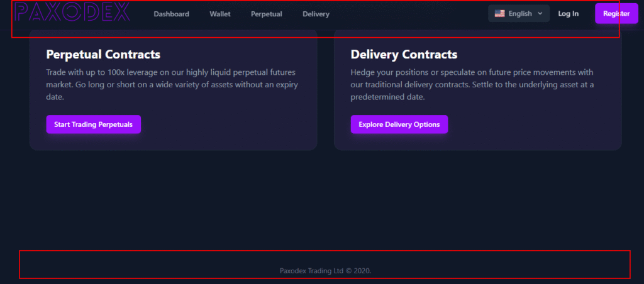Go to the Wallet page

click(220, 14)
